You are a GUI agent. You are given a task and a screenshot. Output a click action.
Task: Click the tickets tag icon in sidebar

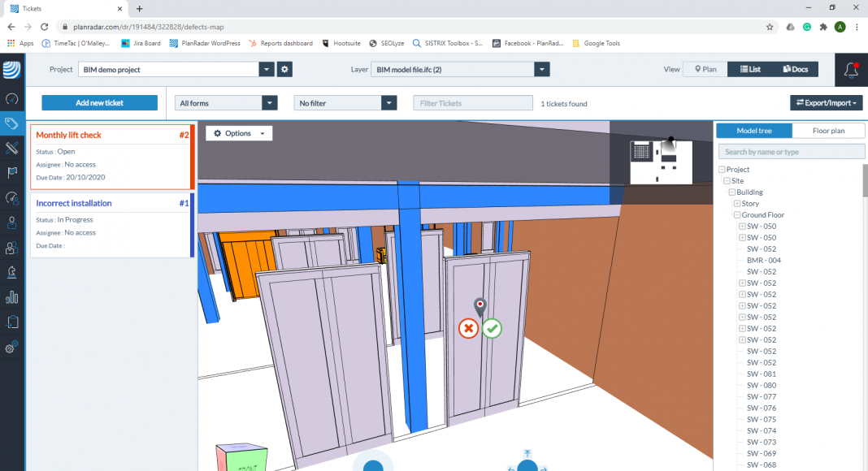[x=11, y=123]
